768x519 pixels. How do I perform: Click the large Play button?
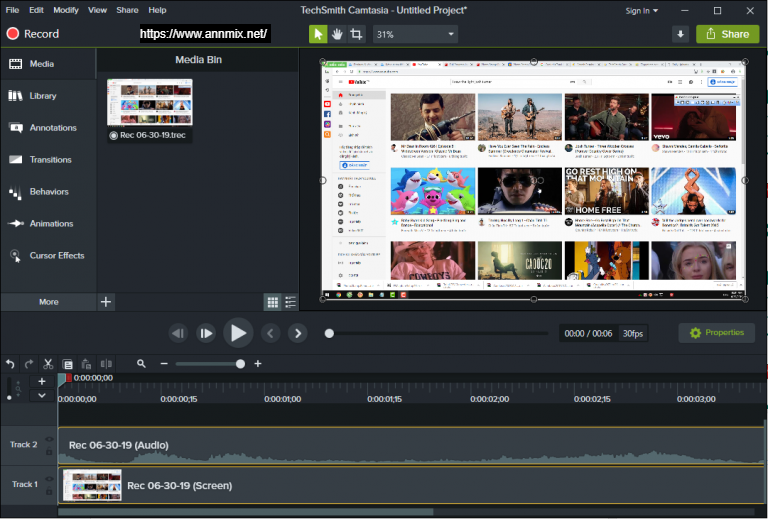[238, 333]
